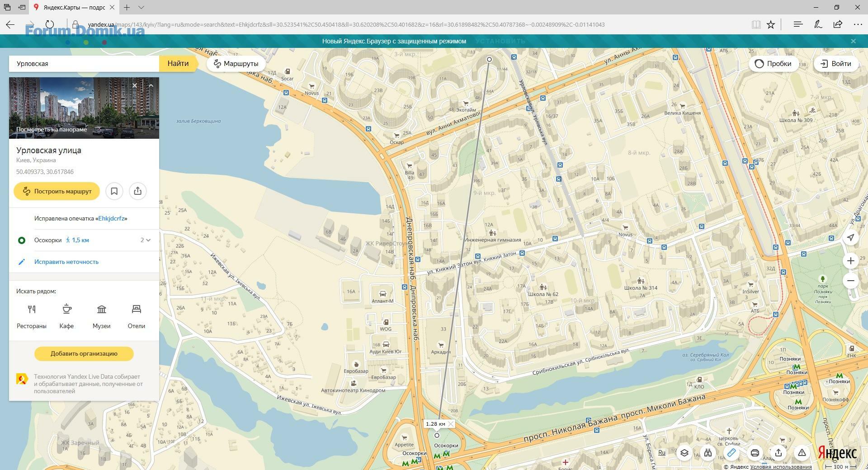868x470 pixels.
Task: Switch map language via Ru link
Action: pos(662,452)
